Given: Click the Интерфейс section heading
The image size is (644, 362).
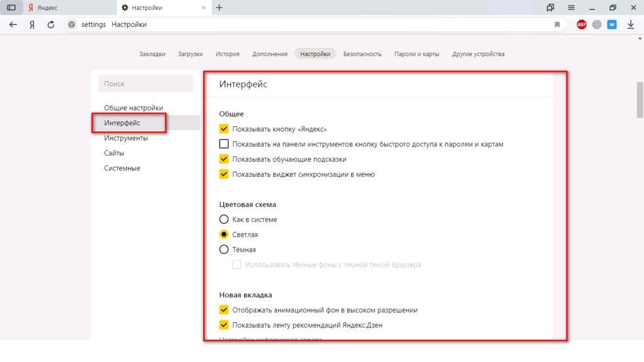Looking at the screenshot, I should pos(243,84).
